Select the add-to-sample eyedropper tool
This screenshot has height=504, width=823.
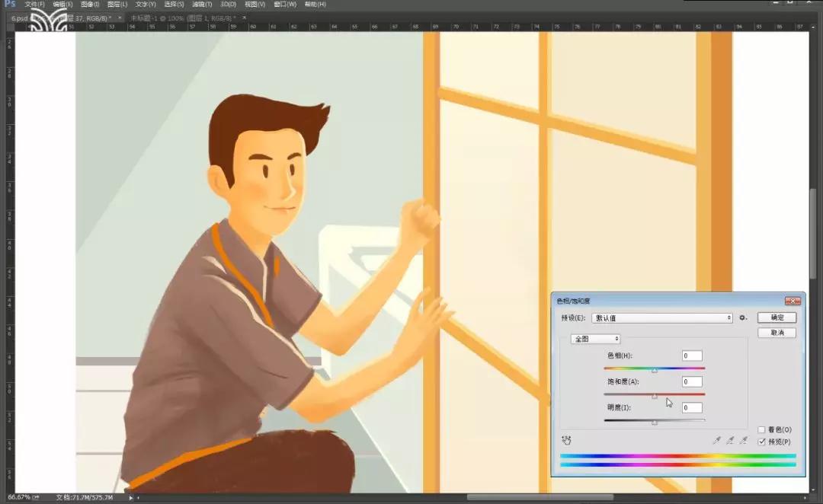730,440
